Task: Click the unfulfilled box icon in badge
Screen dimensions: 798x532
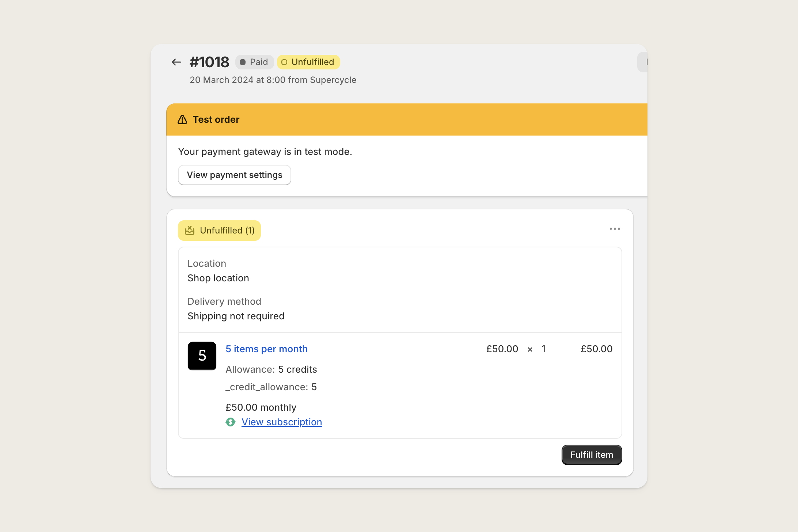Action: point(190,231)
